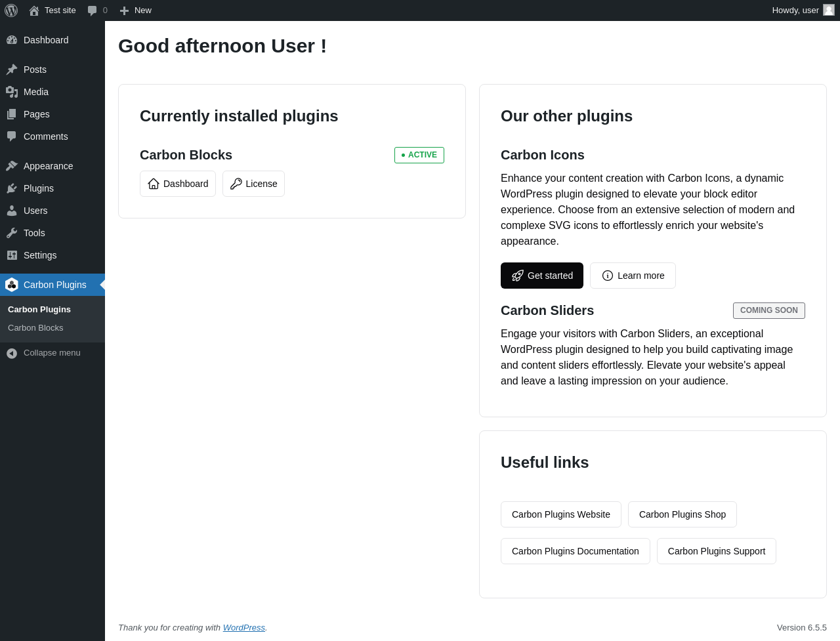Open the Carbon Blocks License button
The height and width of the screenshot is (641, 840).
(x=253, y=184)
